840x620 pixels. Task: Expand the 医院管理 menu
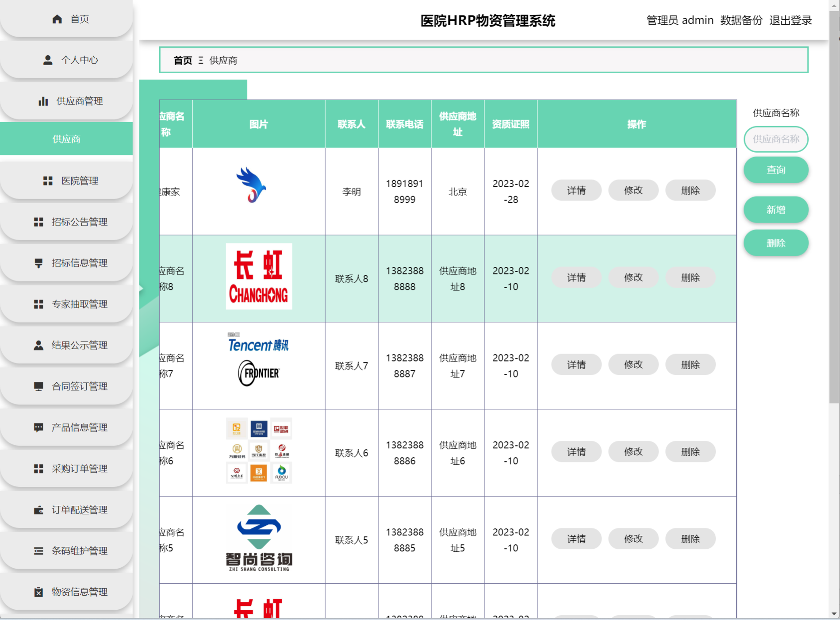point(66,181)
